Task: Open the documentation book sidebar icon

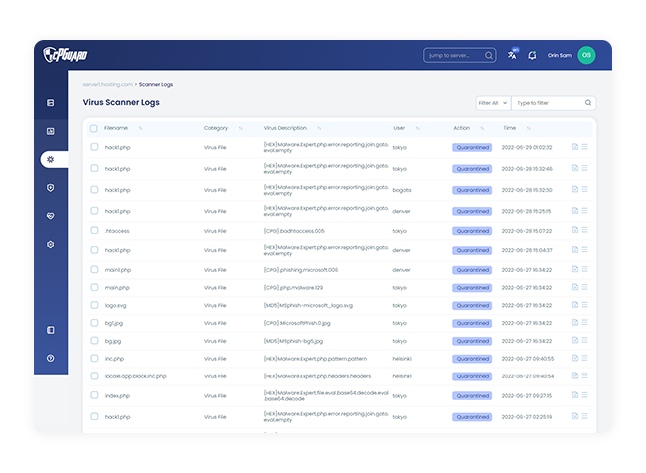Action: (x=50, y=330)
